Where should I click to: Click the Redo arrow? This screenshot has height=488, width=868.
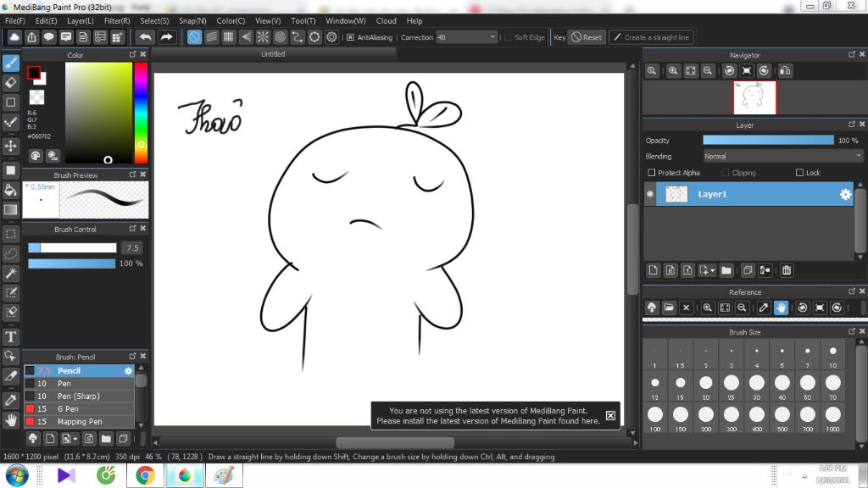(166, 37)
